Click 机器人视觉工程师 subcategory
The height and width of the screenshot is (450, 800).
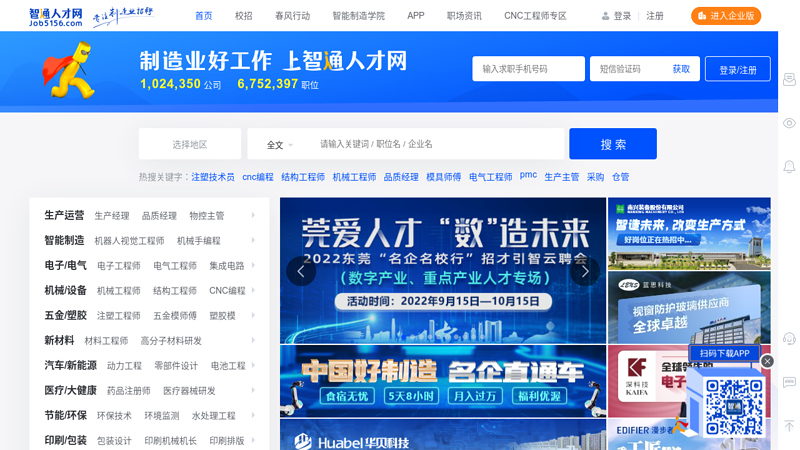click(129, 241)
